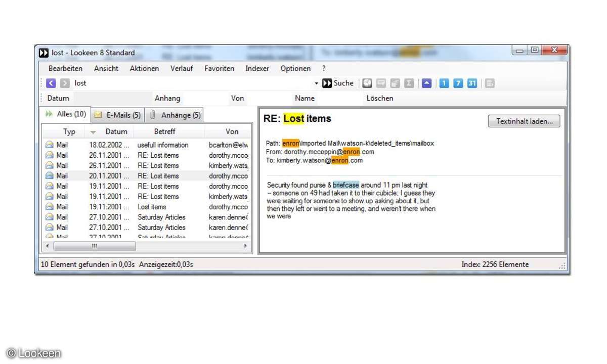The image size is (607, 364).
Task: Click the Anhang filter in the filter bar
Action: point(167,98)
